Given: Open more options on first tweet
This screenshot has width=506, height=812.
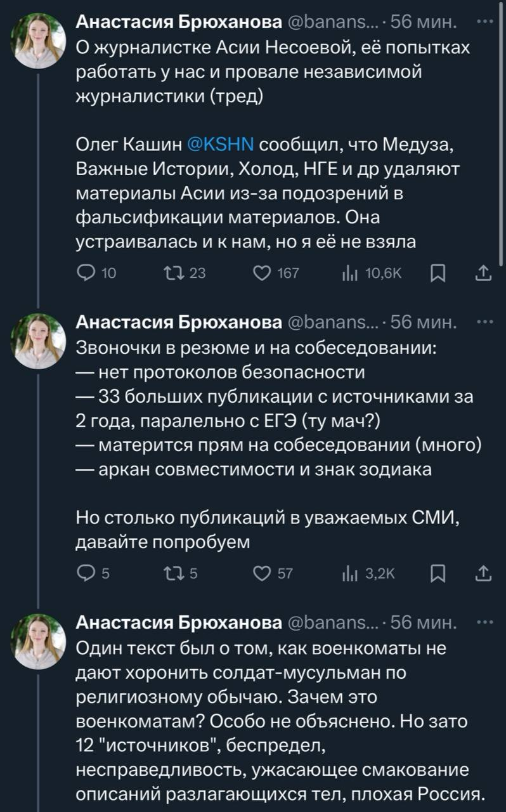Looking at the screenshot, I should pos(485,23).
